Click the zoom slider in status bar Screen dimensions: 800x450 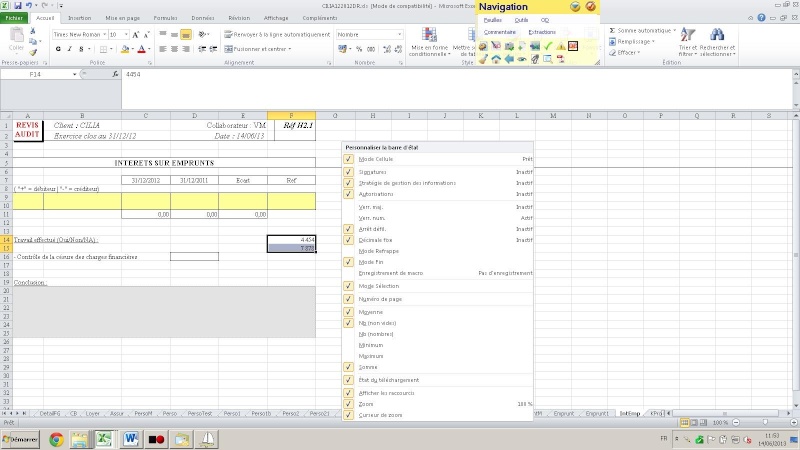coord(764,422)
